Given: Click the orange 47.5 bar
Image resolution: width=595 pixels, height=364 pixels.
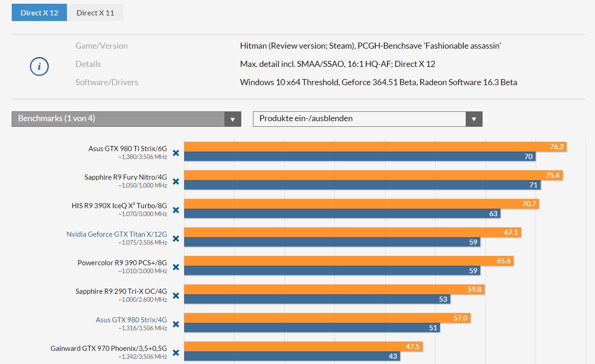Looking at the screenshot, I should click(303, 346).
